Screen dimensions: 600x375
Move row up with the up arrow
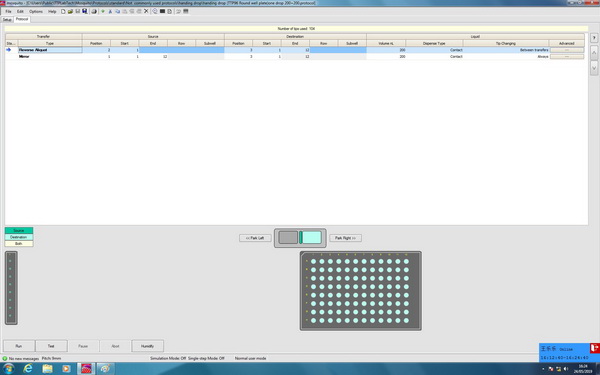(x=594, y=52)
